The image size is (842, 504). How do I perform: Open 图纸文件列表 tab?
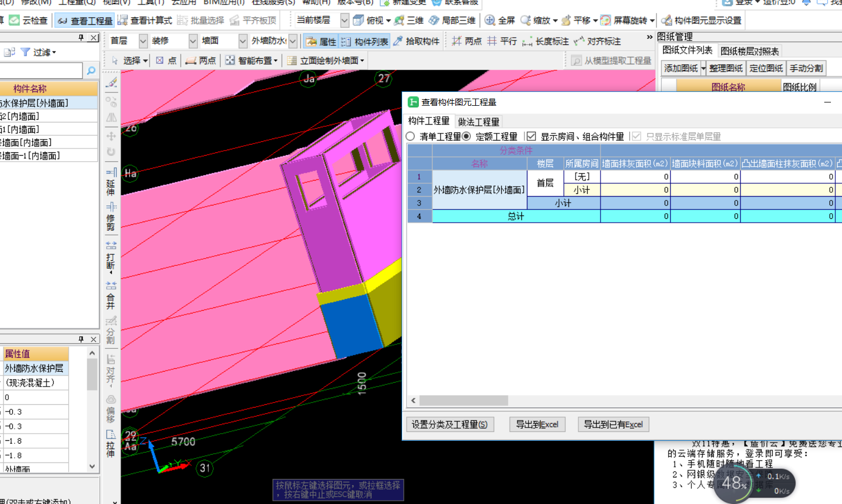point(687,50)
